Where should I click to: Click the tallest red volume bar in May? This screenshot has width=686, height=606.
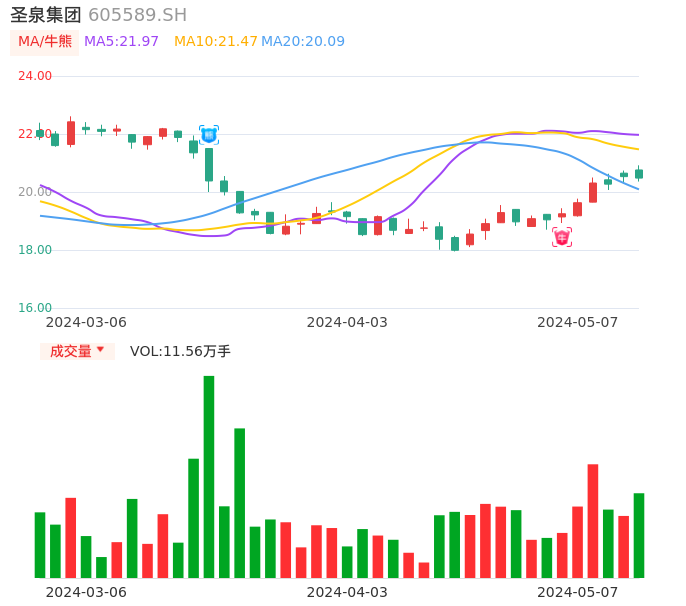pyautogui.click(x=593, y=520)
